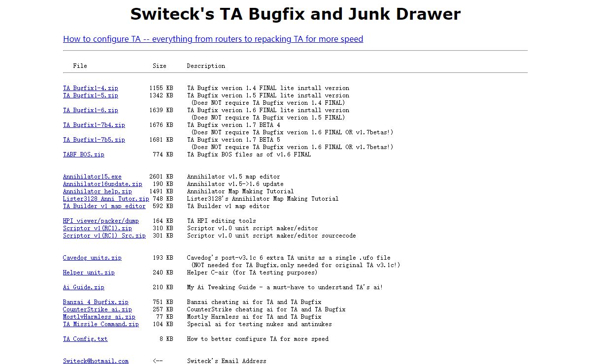Click 'TA HPI editing tools' description
The height and width of the screenshot is (364, 591).
pos(222,221)
